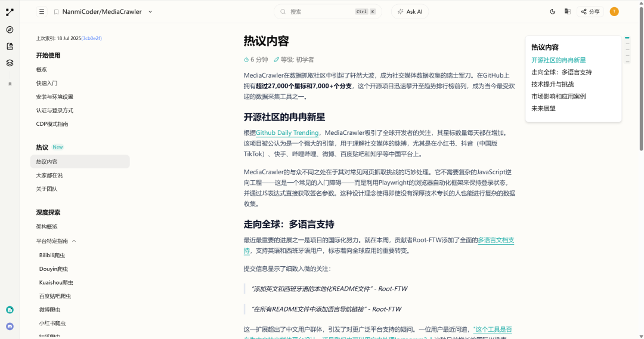644x339 pixels.
Task: Click the Ask AI button
Action: 410,11
